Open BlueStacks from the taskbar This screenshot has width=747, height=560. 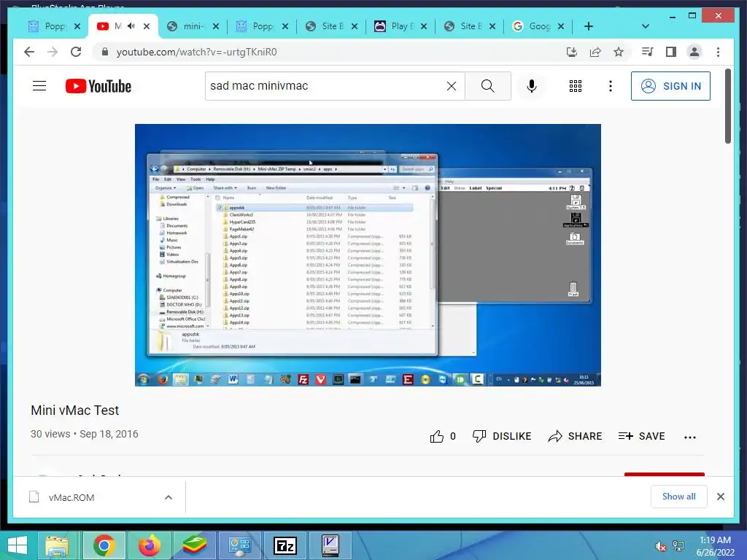click(194, 545)
